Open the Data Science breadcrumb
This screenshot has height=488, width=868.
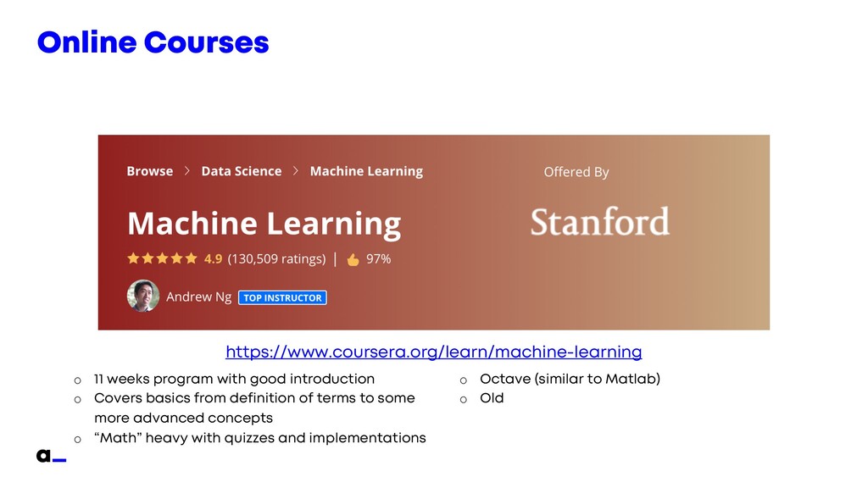click(242, 171)
